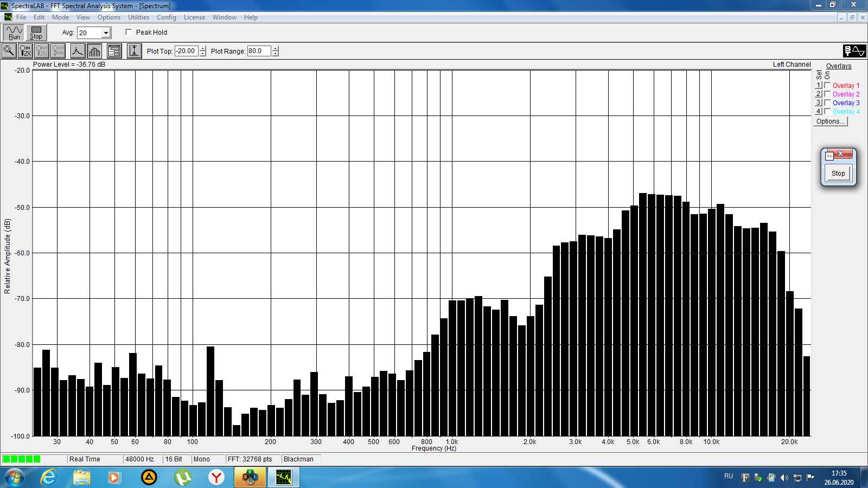Click Set button 4 for overlays
This screenshot has height=488, width=868.
tap(819, 111)
